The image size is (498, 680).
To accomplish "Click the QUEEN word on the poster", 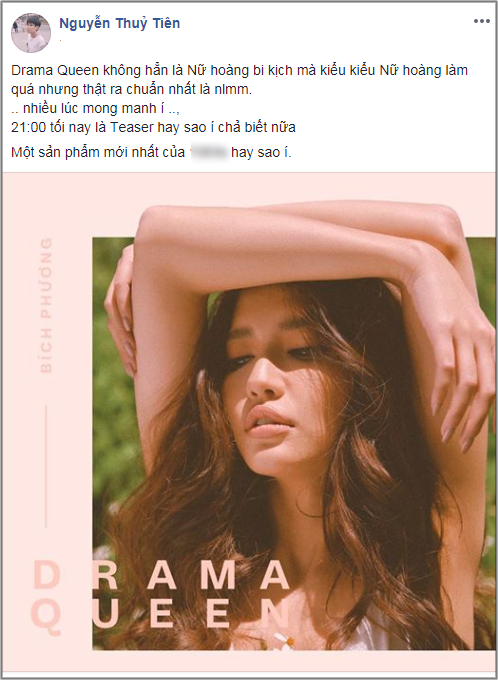I will click(x=161, y=615).
